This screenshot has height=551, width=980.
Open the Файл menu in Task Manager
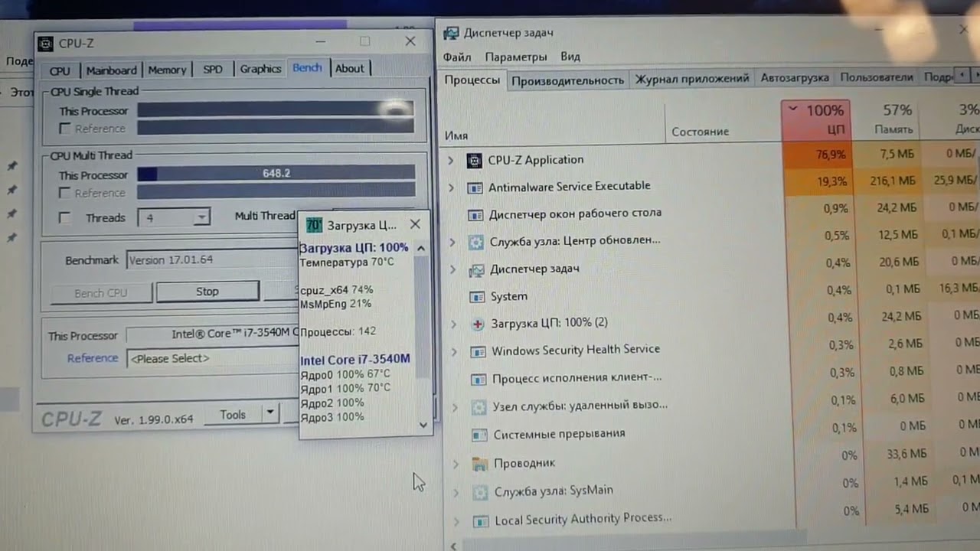pos(457,57)
